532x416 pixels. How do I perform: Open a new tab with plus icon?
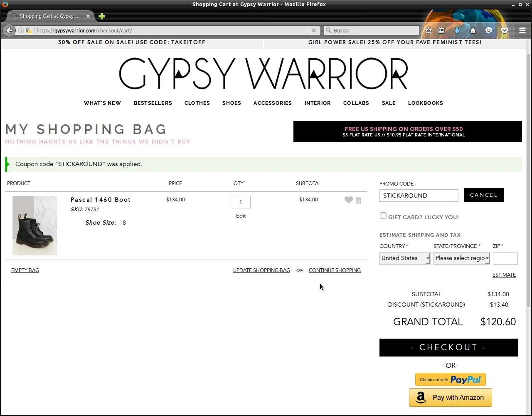click(x=102, y=16)
